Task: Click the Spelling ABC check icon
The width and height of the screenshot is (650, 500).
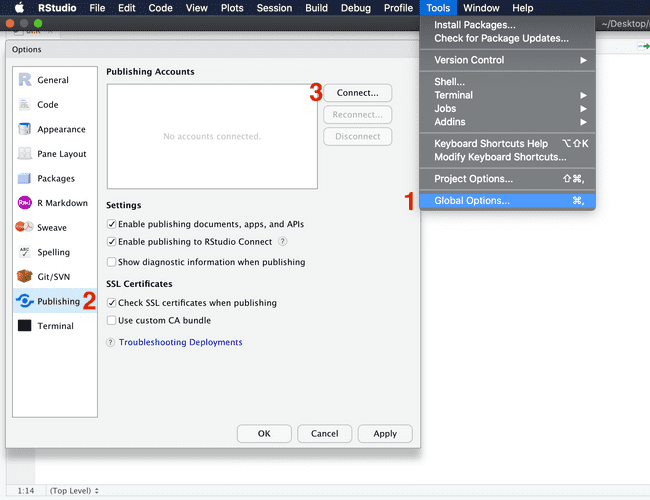Action: click(x=25, y=252)
